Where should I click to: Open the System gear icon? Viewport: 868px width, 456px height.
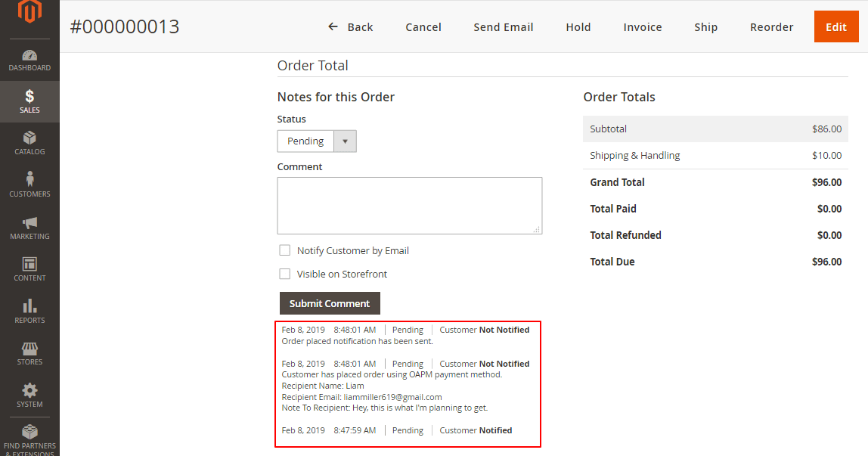(x=29, y=391)
